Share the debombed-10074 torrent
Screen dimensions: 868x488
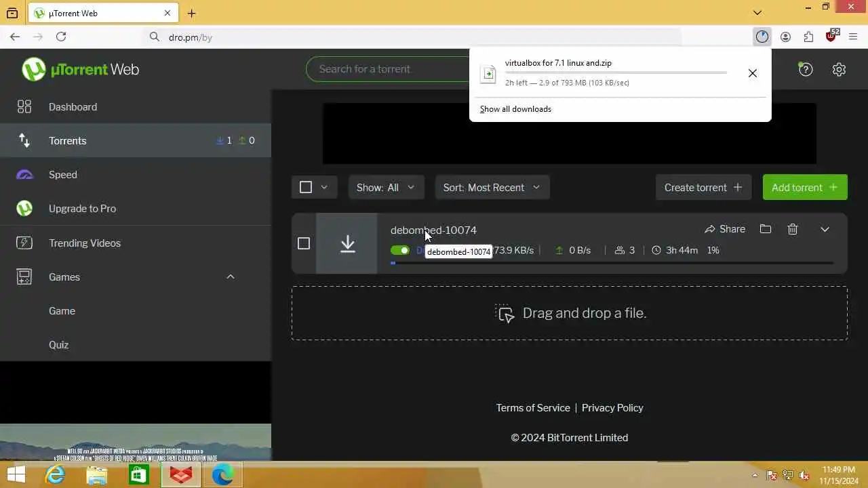click(725, 229)
